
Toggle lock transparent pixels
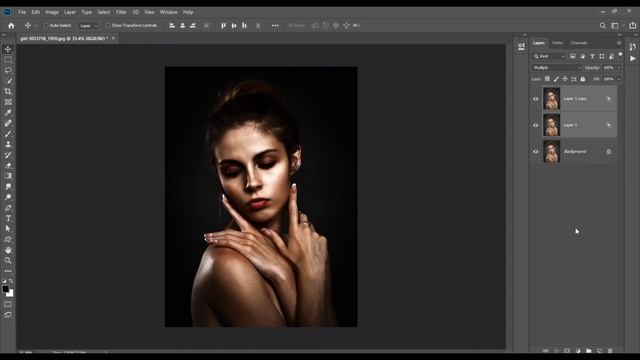coord(547,79)
